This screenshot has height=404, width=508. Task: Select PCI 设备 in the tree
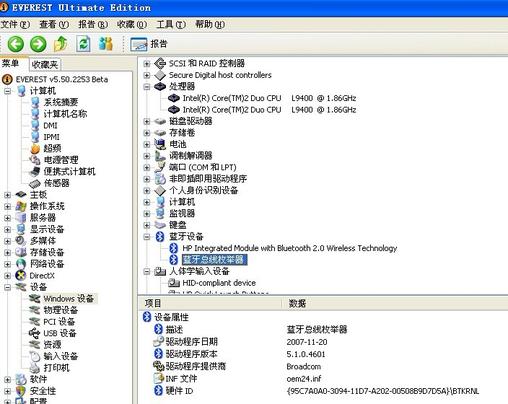click(59, 322)
